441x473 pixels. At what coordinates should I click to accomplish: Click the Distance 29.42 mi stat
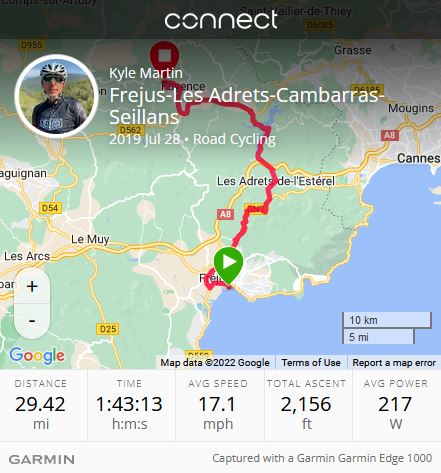pos(41,406)
